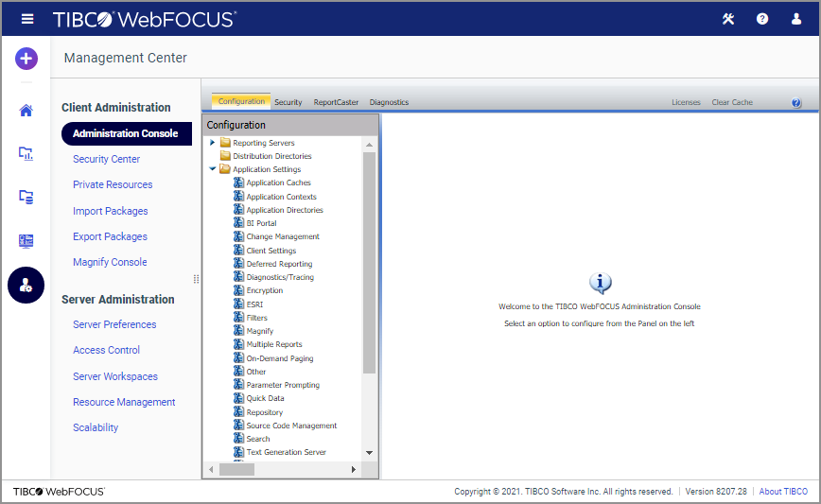Select Source Code Management in the tree
The image size is (821, 504).
291,426
